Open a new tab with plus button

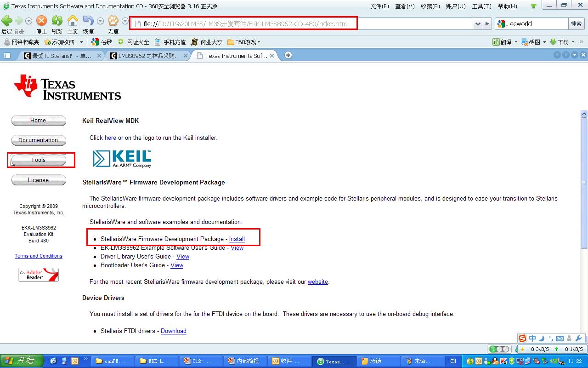[288, 55]
